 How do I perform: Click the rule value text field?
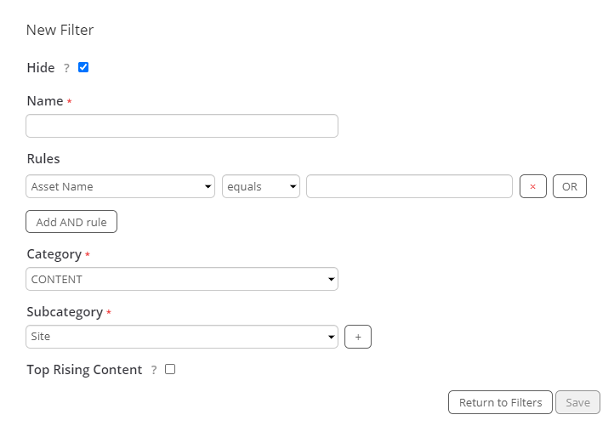(409, 186)
